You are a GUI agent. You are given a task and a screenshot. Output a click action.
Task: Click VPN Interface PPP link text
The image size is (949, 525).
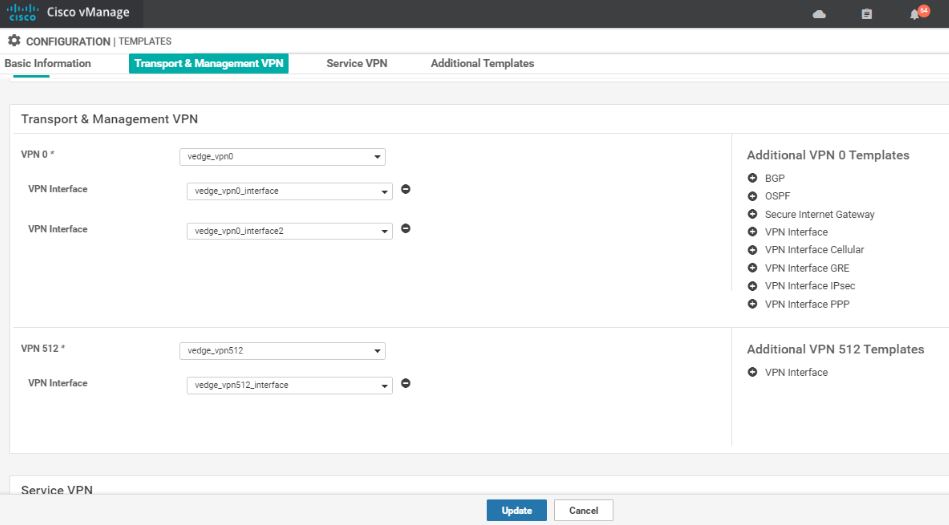pos(807,304)
